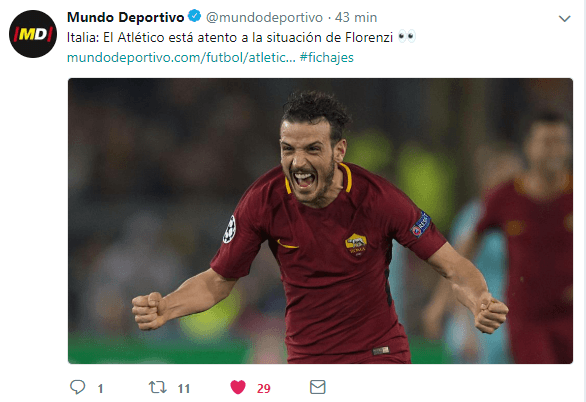The image size is (586, 402).
Task: Toggle the red heart like icon
Action: (238, 387)
